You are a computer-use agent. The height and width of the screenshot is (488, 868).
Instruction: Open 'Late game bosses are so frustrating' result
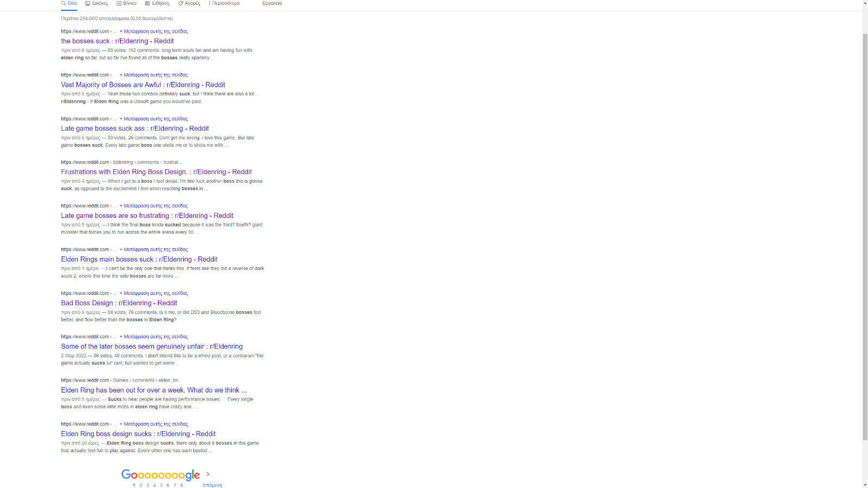click(147, 216)
